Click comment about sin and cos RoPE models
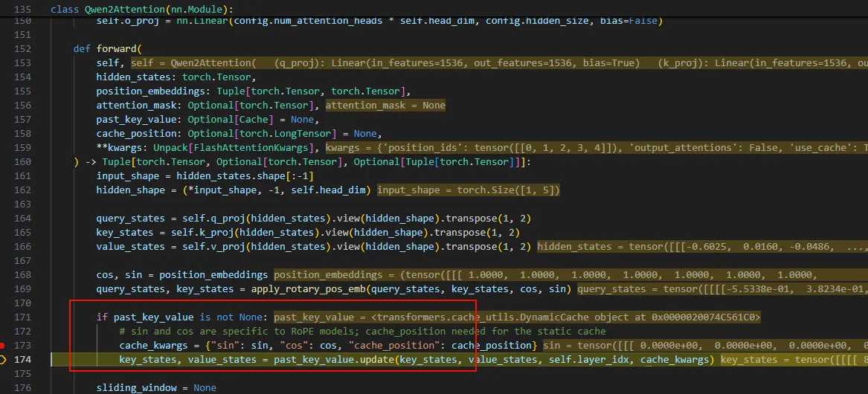 (x=362, y=332)
